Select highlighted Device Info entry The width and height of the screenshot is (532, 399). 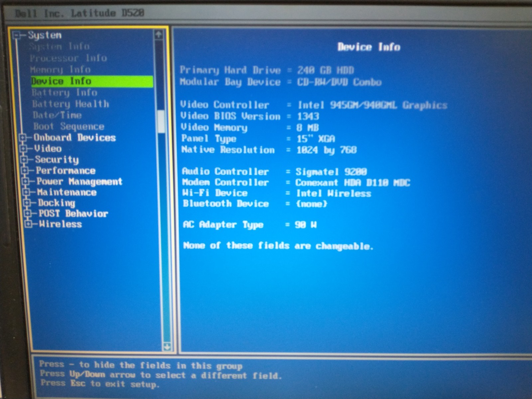click(x=92, y=81)
